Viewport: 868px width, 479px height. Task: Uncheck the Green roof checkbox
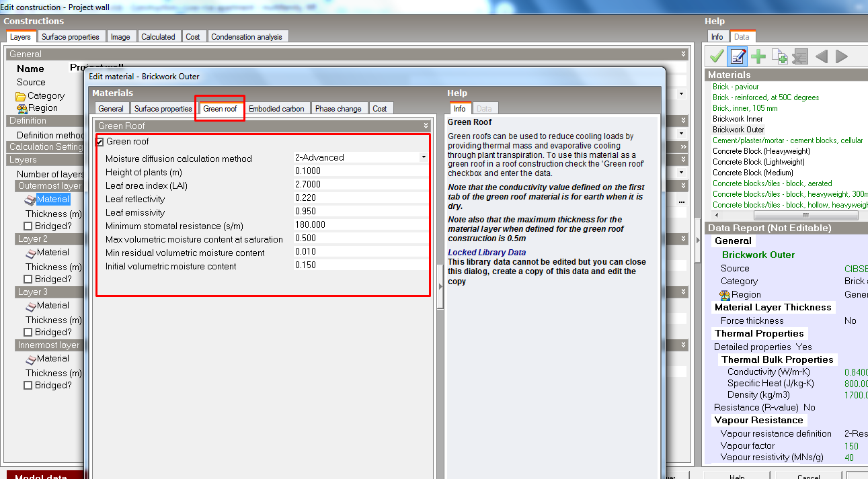100,142
